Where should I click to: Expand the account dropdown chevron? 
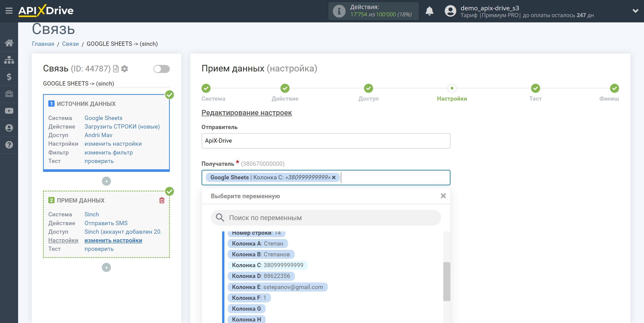[x=635, y=11]
